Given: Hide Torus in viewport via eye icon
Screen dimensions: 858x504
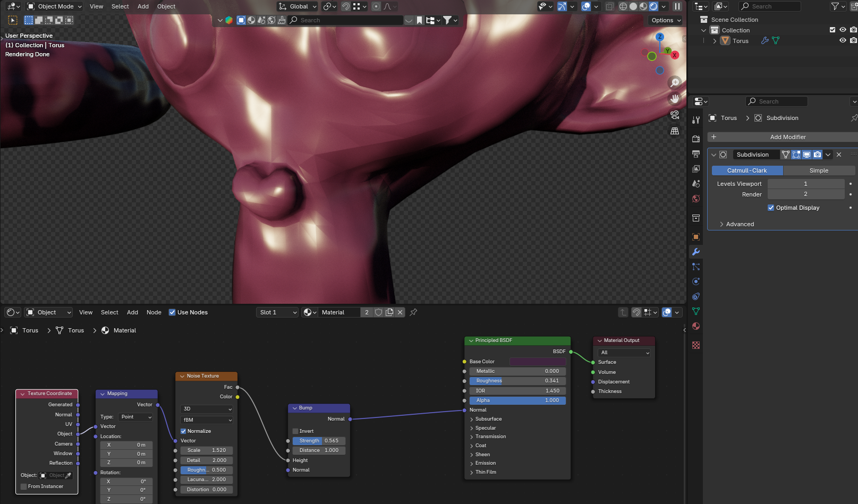Looking at the screenshot, I should click(x=843, y=40).
